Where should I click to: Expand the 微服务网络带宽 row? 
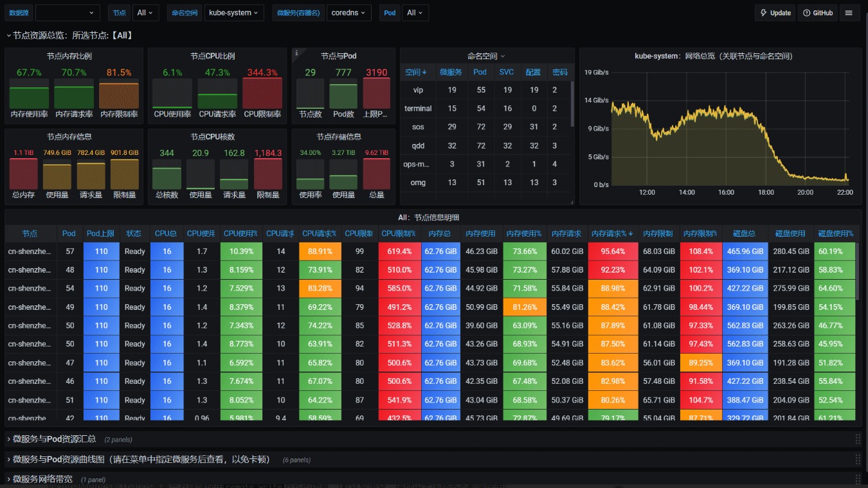pos(39,480)
